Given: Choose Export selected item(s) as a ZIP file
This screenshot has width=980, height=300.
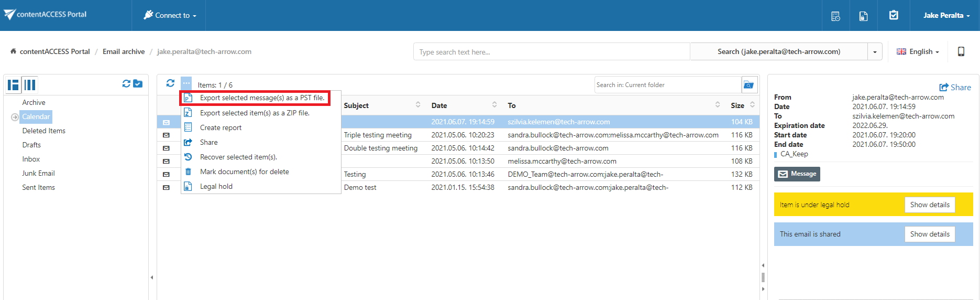Looking at the screenshot, I should [x=255, y=113].
